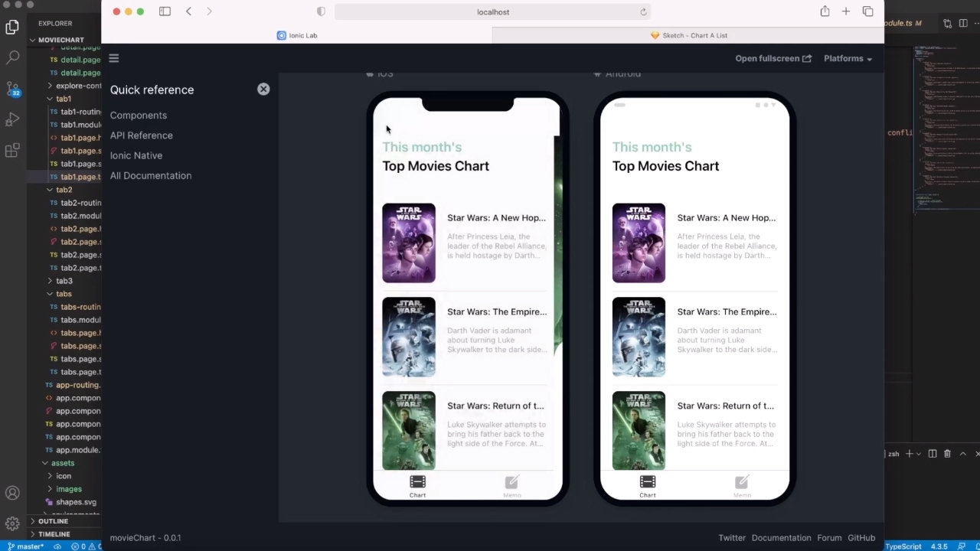Open Return of the Jedi poster in Android preview
The width and height of the screenshot is (980, 551).
(x=639, y=431)
